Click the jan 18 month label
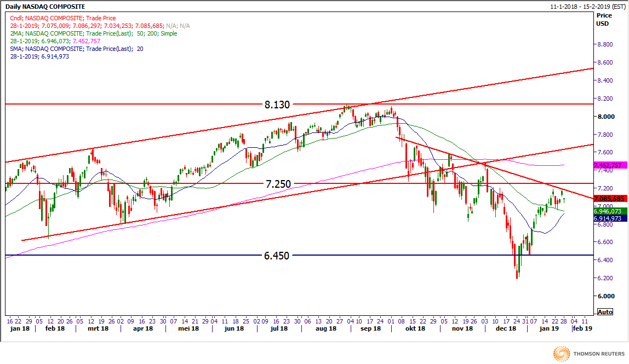This screenshot has height=364, width=629. click(20, 329)
